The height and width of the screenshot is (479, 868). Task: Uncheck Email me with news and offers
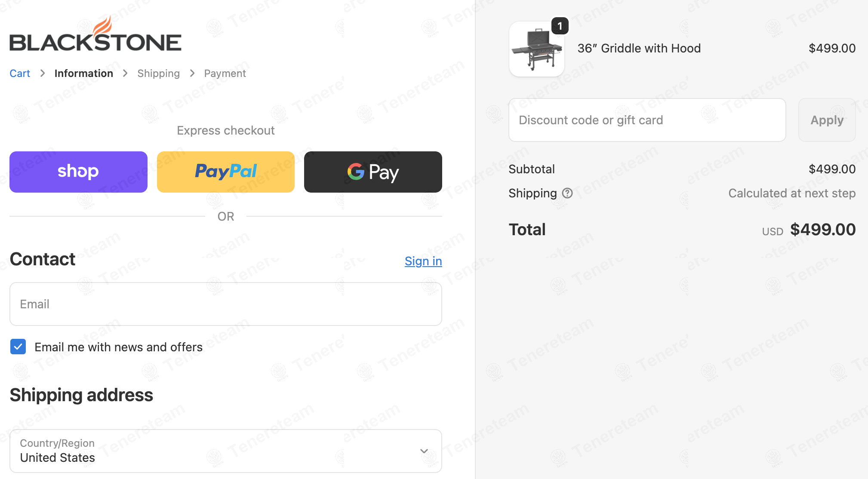click(x=18, y=347)
